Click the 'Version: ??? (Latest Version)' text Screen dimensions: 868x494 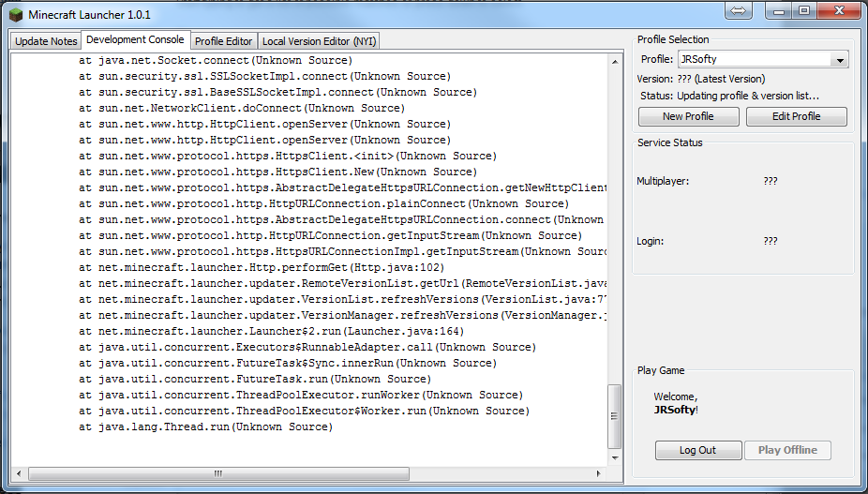pos(701,79)
